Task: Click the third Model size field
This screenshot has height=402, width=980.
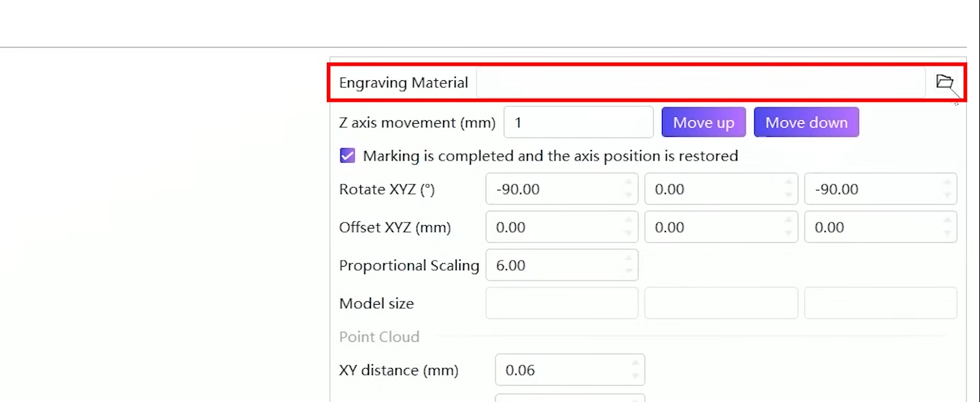Action: 881,303
